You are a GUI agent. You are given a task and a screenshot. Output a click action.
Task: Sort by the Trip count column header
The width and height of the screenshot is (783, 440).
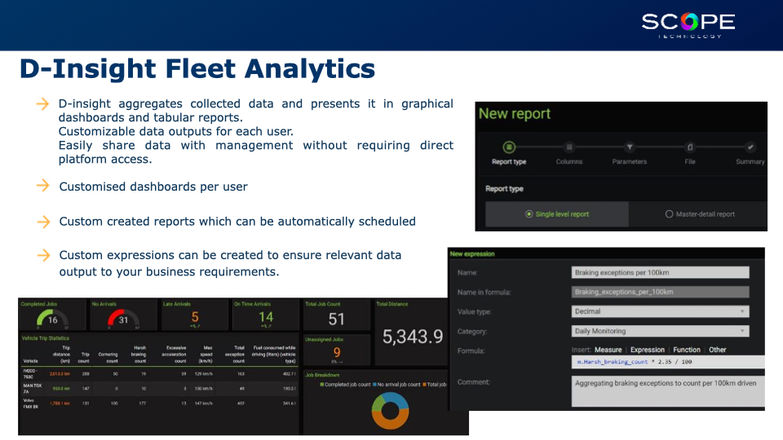pyautogui.click(x=84, y=358)
